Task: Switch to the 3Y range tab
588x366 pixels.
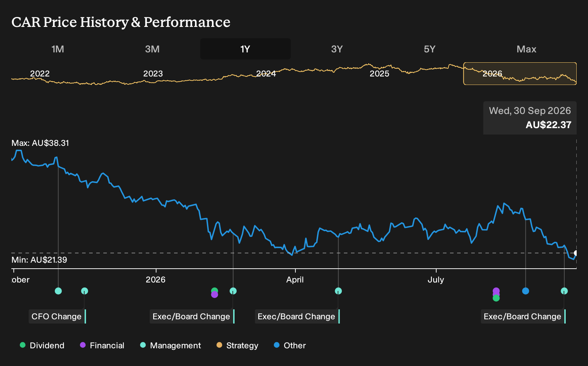Action: click(337, 49)
